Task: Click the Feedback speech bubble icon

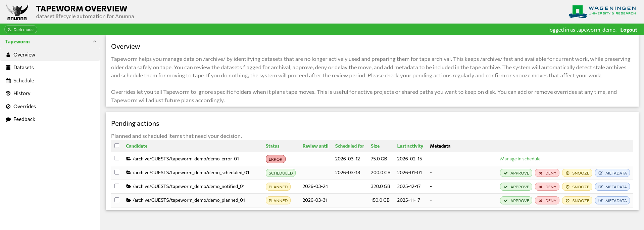Action: click(8, 119)
